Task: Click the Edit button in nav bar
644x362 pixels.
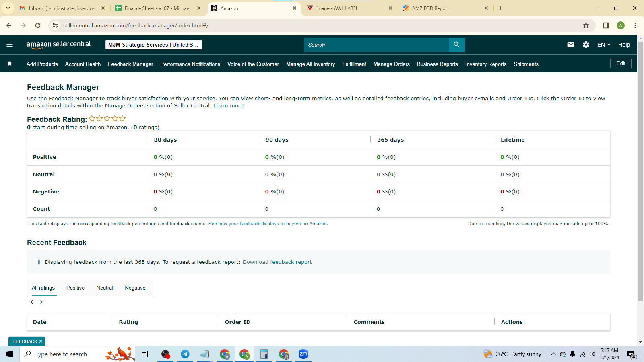Action: (621, 64)
